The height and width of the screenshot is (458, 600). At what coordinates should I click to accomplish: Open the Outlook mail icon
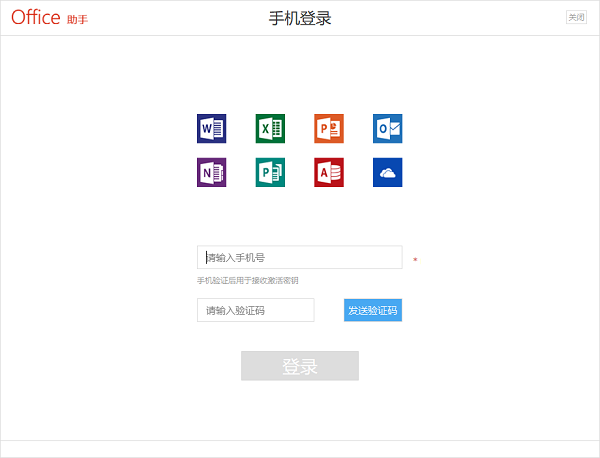pos(387,128)
